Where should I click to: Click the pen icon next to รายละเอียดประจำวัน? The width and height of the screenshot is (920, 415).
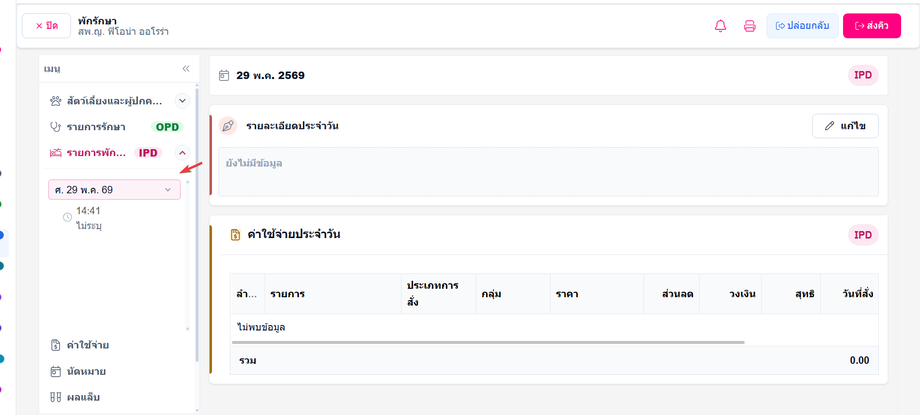click(x=228, y=126)
